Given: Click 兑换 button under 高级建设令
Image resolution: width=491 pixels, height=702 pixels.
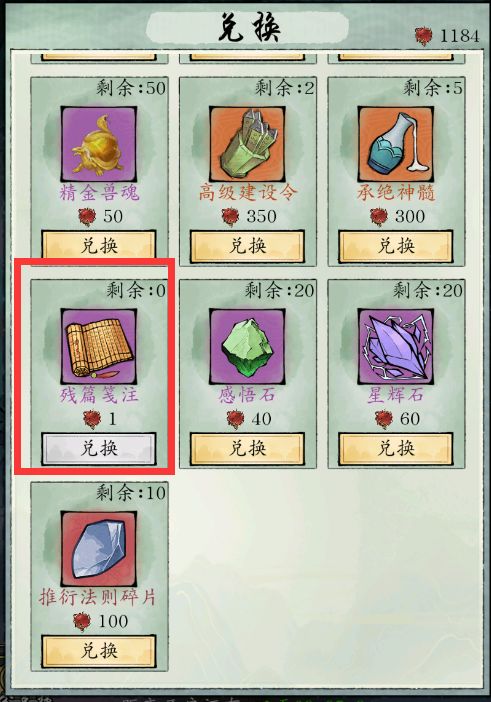Looking at the screenshot, I should pos(248,246).
